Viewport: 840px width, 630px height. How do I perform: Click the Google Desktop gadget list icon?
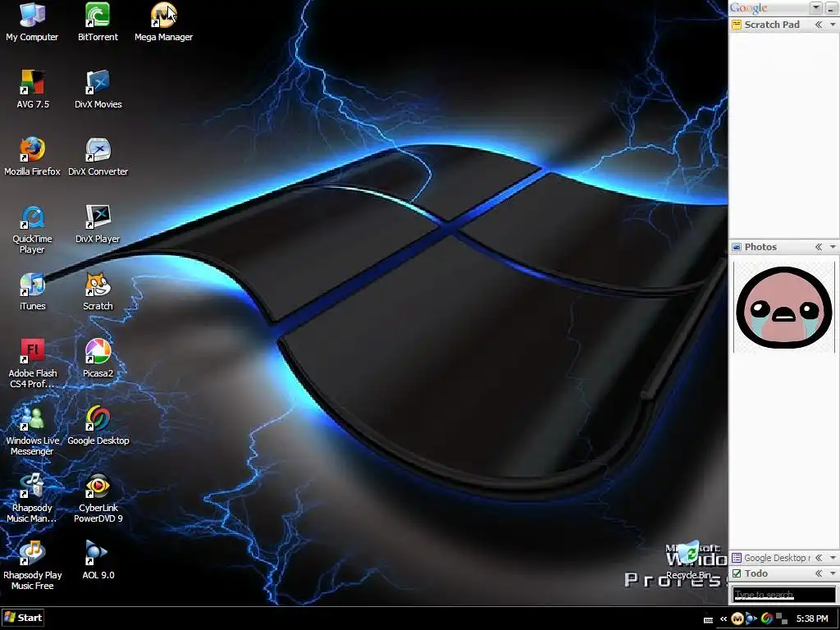click(737, 558)
